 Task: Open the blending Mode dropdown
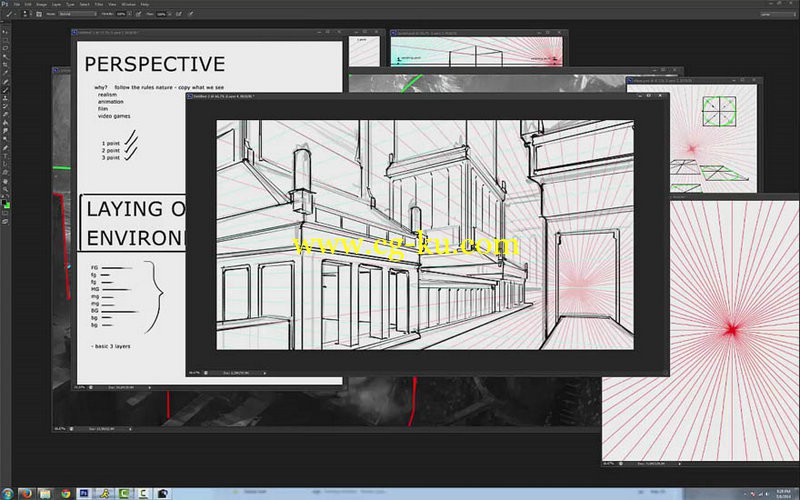pyautogui.click(x=78, y=14)
